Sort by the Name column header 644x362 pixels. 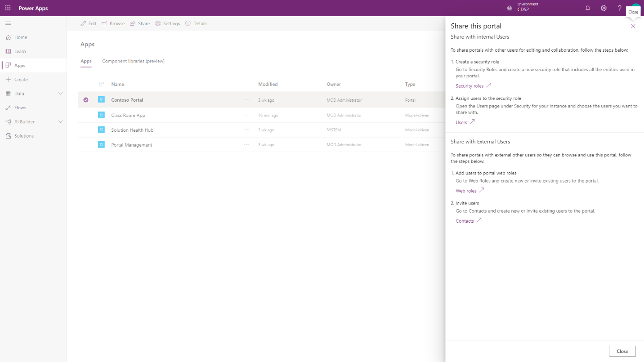click(118, 84)
